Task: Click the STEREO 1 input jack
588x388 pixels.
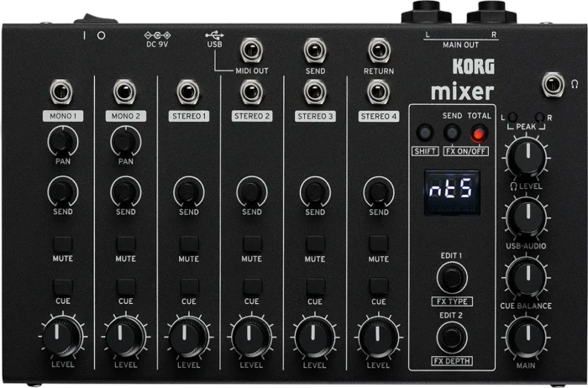Action: tap(188, 92)
